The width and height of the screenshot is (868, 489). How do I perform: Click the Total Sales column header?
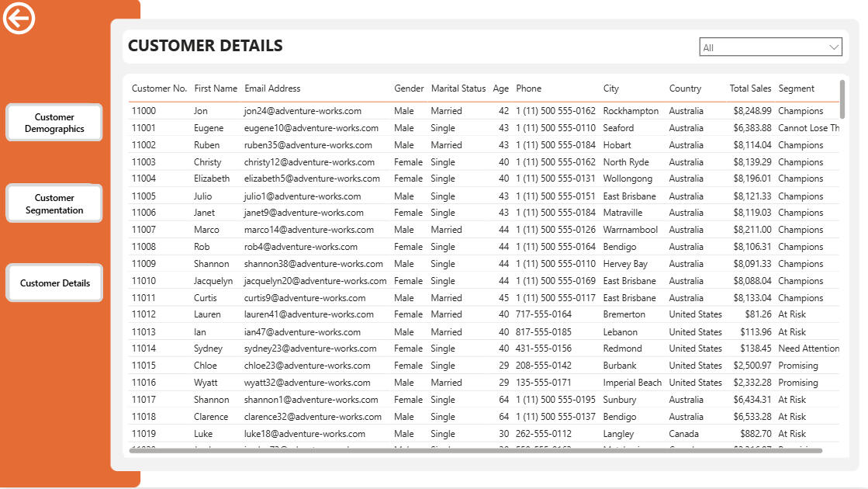(750, 88)
